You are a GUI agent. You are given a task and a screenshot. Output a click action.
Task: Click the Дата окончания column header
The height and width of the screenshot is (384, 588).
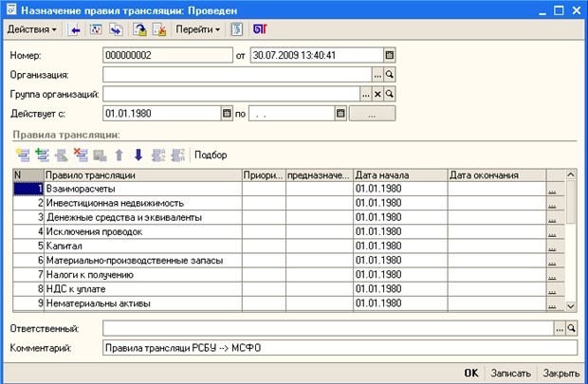497,175
